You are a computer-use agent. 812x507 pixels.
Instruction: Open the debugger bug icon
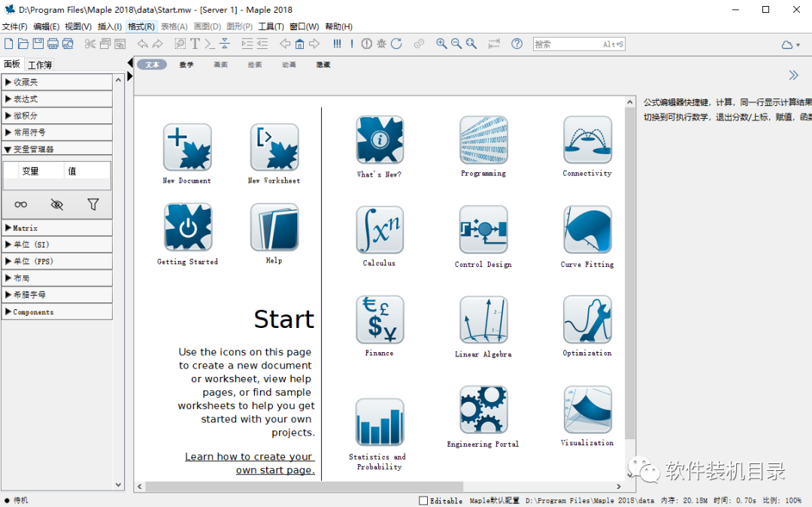(382, 44)
